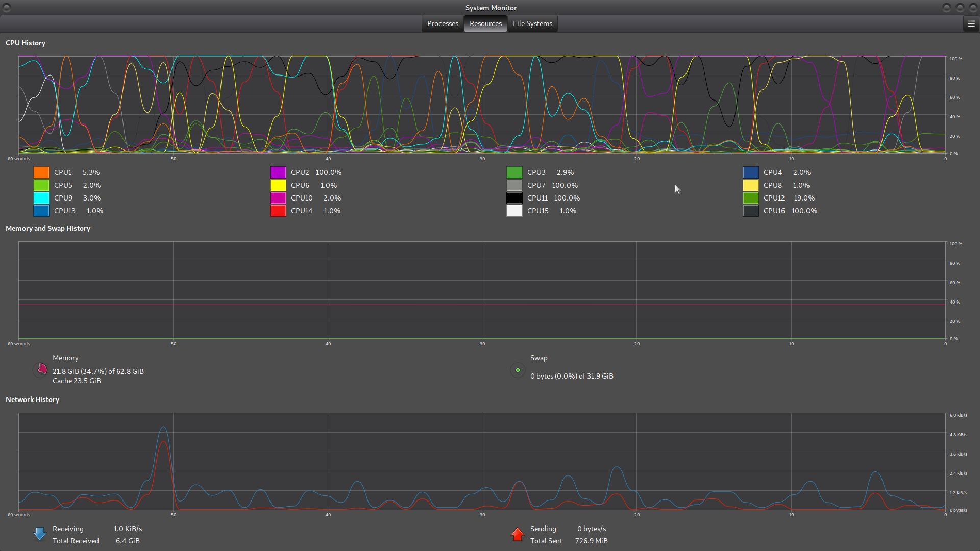Click the black CPU11 color swatch
The width and height of the screenshot is (980, 551).
514,198
